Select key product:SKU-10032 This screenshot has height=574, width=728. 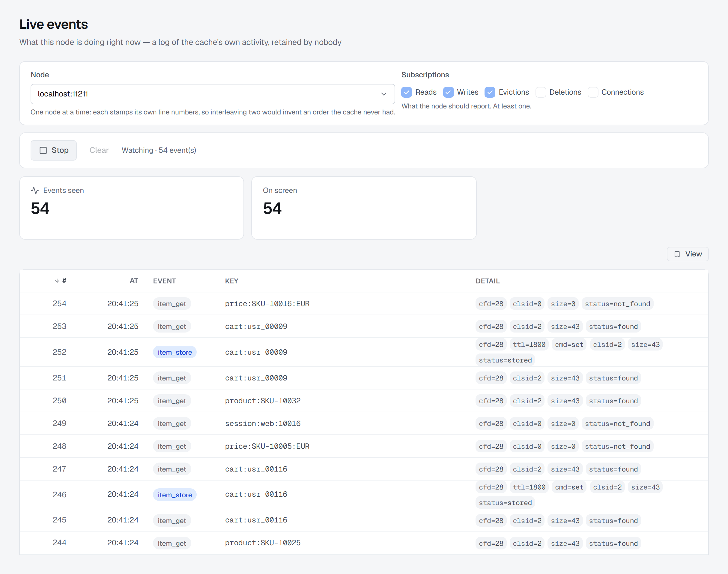pyautogui.click(x=263, y=401)
